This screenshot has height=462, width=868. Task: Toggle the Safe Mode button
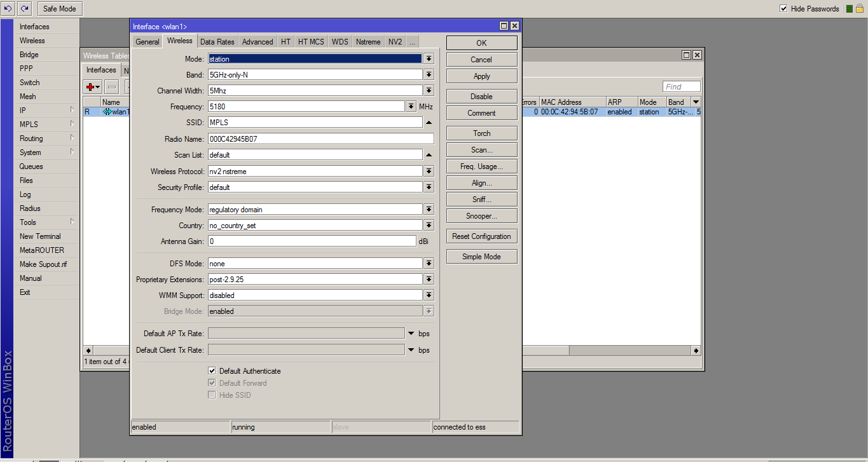tap(60, 8)
